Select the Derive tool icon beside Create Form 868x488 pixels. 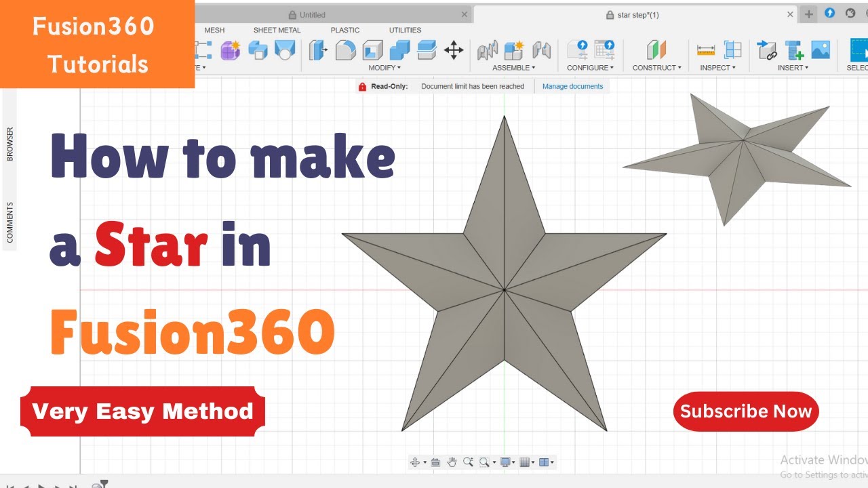click(x=258, y=50)
